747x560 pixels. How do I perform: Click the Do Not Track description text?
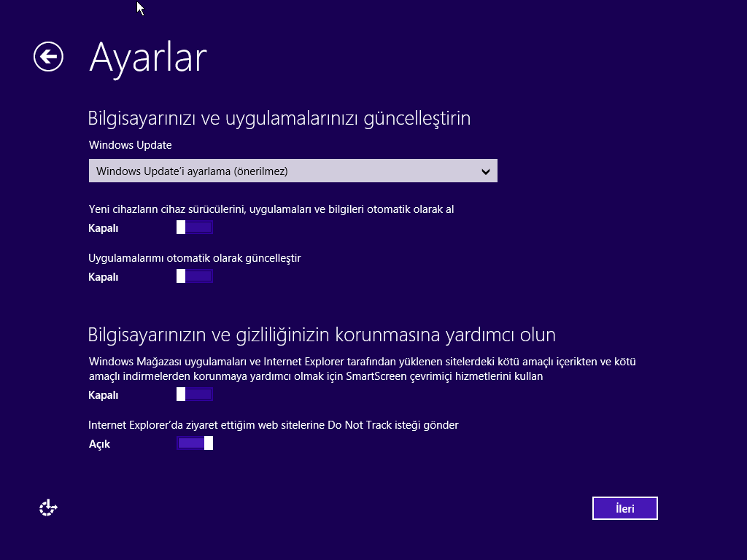pyautogui.click(x=274, y=425)
